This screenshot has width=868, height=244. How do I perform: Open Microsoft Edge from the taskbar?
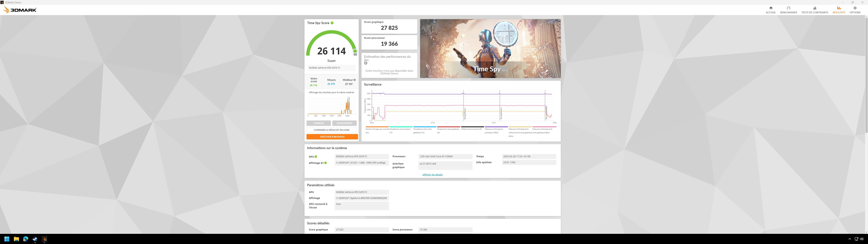pos(25,239)
